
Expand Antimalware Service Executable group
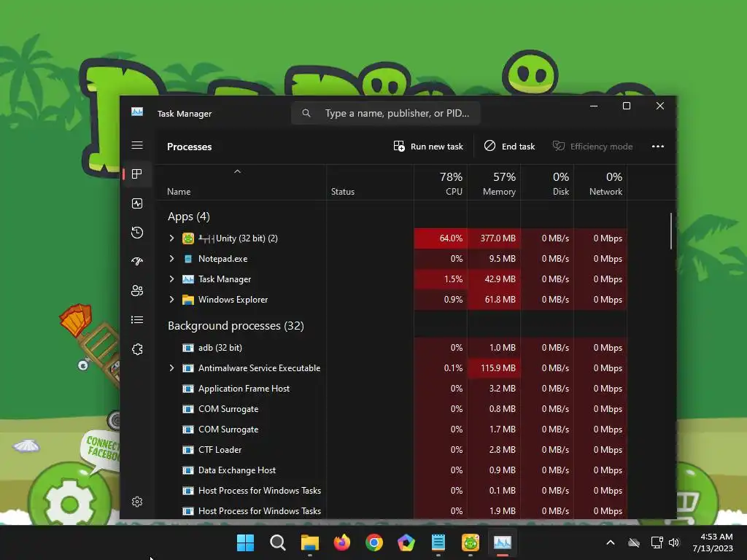(x=171, y=368)
